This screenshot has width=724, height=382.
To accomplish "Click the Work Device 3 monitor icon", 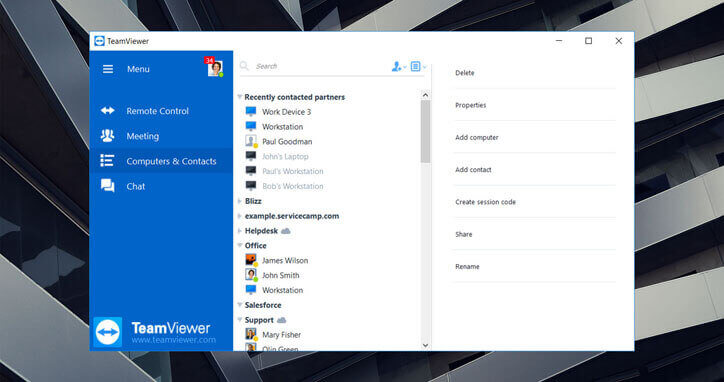I will (251, 111).
